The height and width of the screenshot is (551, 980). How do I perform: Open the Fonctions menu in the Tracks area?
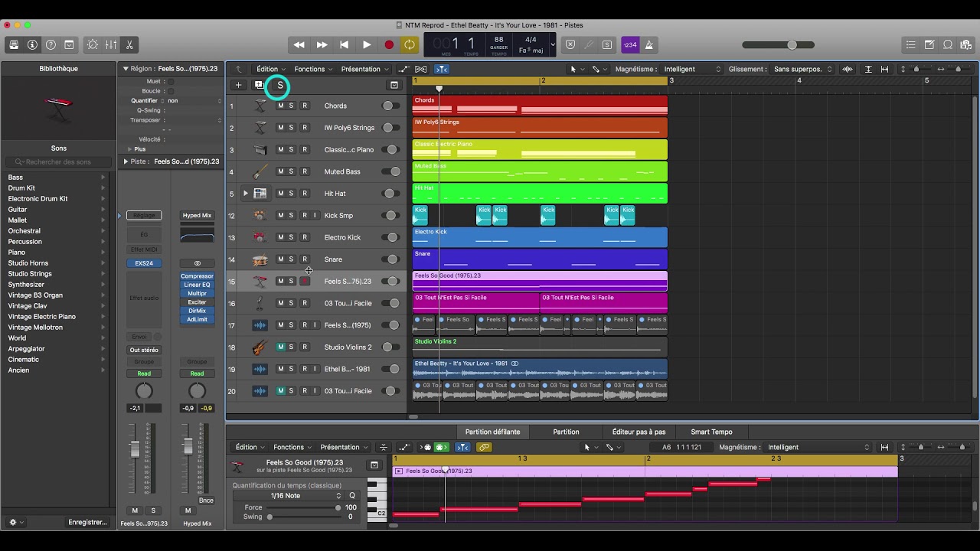313,69
